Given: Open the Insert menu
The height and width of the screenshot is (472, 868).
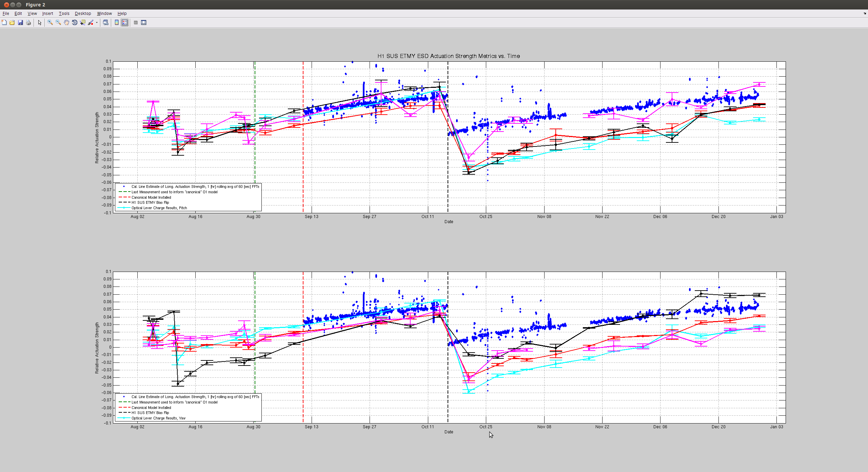Looking at the screenshot, I should pos(47,14).
